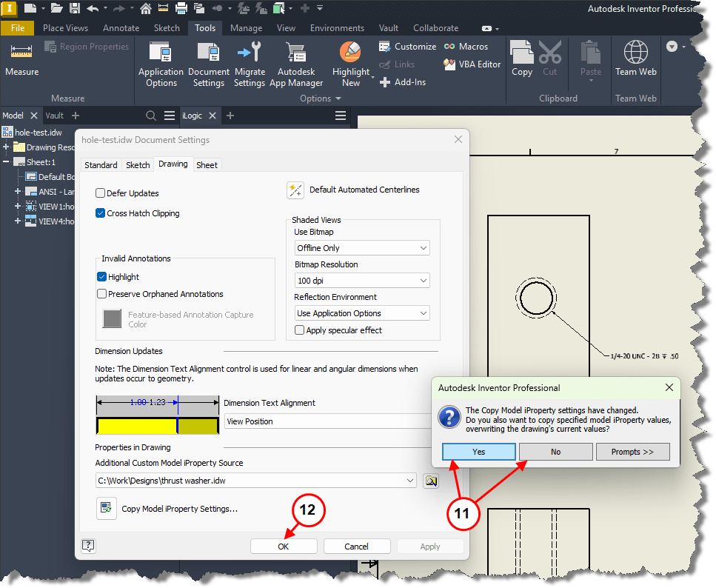This screenshot has height=588, width=716.
Task: Open Autodesk App Manager
Action: (x=296, y=64)
